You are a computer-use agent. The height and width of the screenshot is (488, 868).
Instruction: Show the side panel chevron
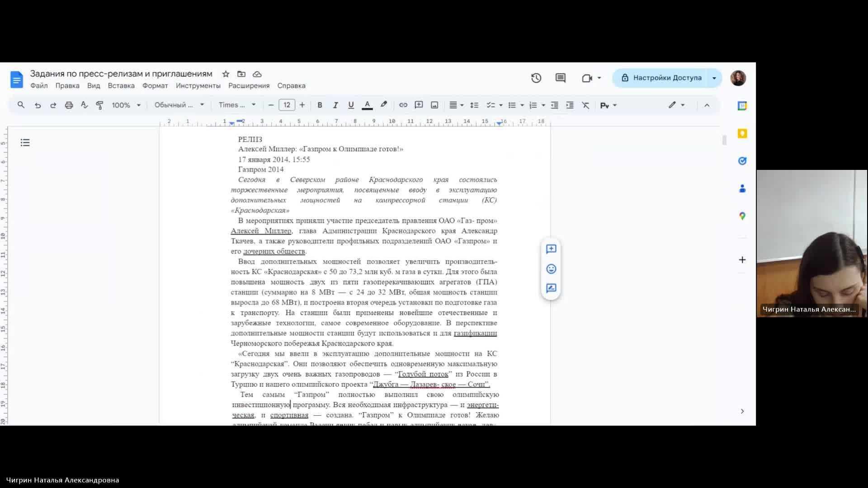click(x=742, y=411)
